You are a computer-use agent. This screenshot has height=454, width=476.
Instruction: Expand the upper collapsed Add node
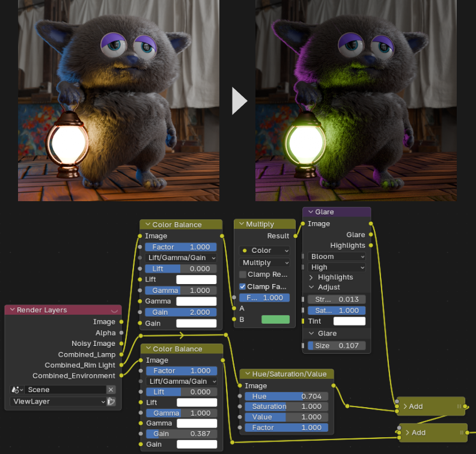coord(406,407)
